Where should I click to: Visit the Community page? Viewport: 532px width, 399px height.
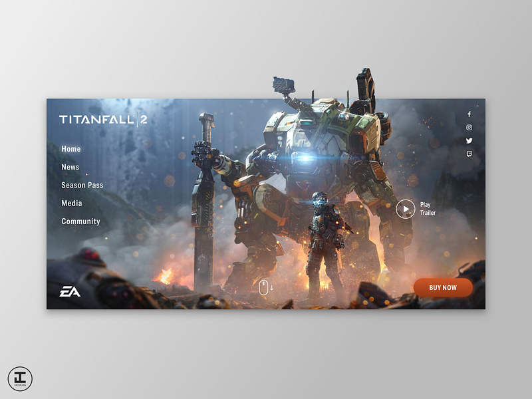(x=80, y=221)
